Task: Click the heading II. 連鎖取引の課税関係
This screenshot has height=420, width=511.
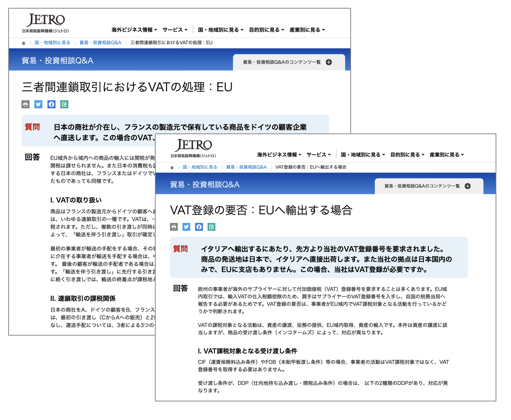Action: 83,298
